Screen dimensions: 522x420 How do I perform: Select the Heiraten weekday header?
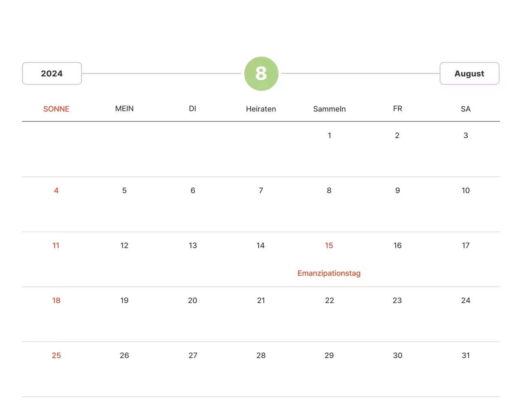click(x=261, y=109)
